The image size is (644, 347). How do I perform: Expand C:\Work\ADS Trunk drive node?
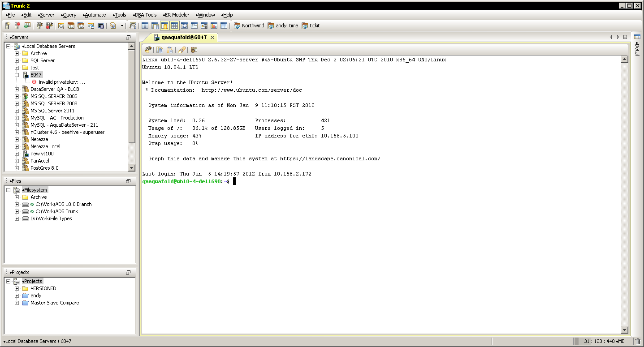[17, 211]
